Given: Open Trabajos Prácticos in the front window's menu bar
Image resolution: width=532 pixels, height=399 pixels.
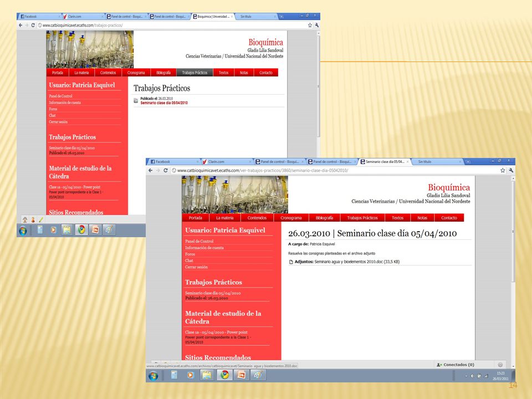Looking at the screenshot, I should 362,218.
